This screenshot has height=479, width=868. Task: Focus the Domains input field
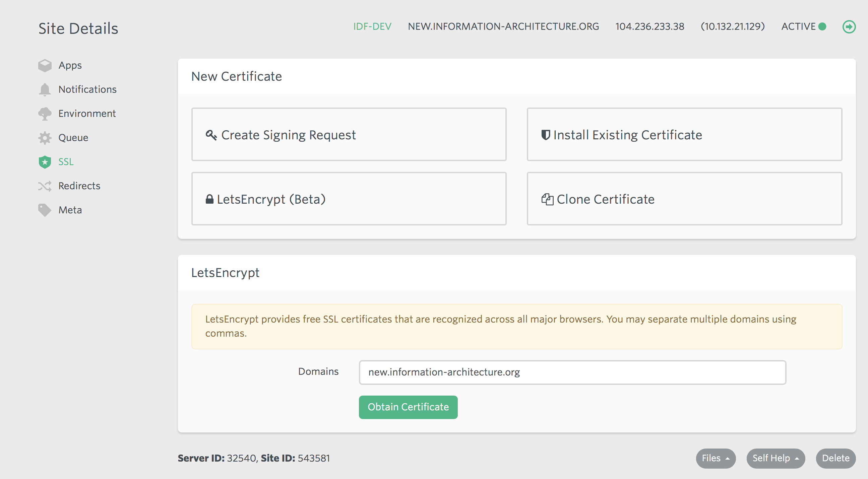pos(572,372)
